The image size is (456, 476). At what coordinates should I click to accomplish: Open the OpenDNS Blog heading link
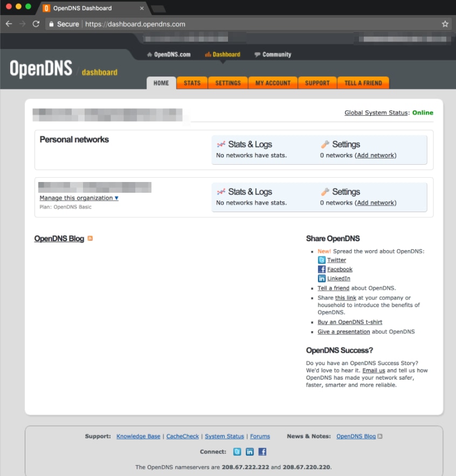(x=59, y=239)
